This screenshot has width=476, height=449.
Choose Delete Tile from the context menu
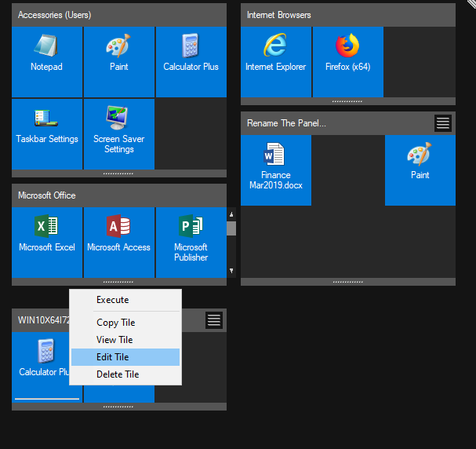coord(117,374)
